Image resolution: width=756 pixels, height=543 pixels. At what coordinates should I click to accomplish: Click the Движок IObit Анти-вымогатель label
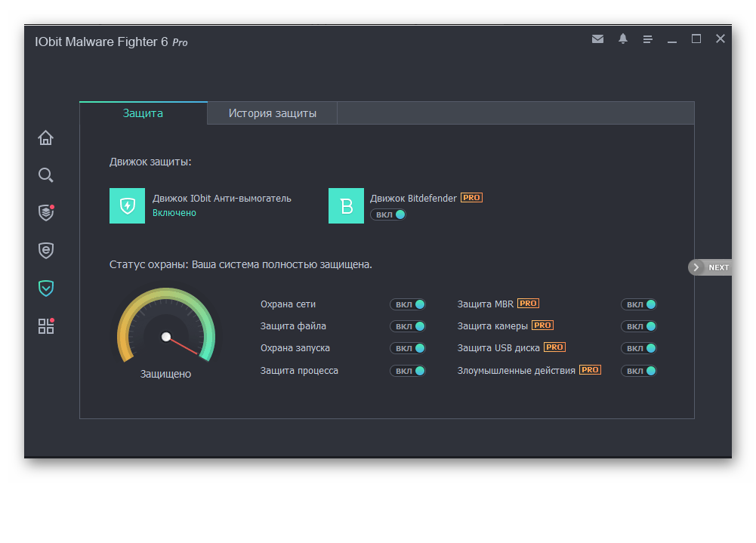coord(222,198)
